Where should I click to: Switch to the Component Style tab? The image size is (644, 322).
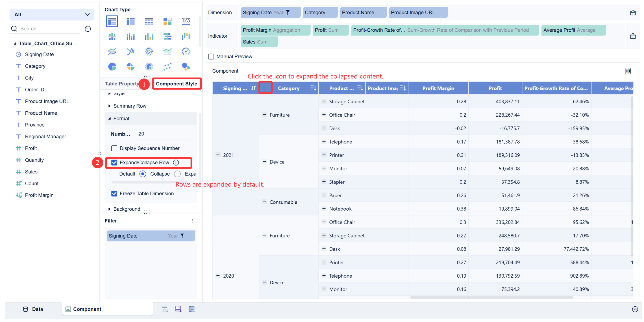(x=176, y=84)
